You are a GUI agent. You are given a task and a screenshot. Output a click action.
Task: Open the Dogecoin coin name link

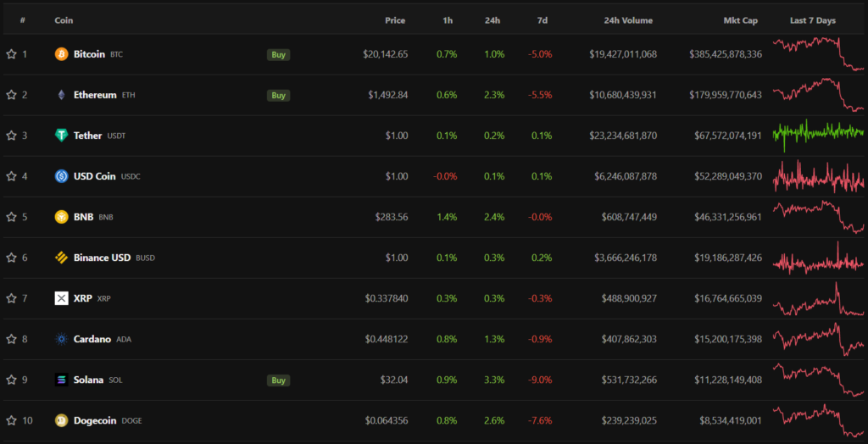tap(95, 421)
